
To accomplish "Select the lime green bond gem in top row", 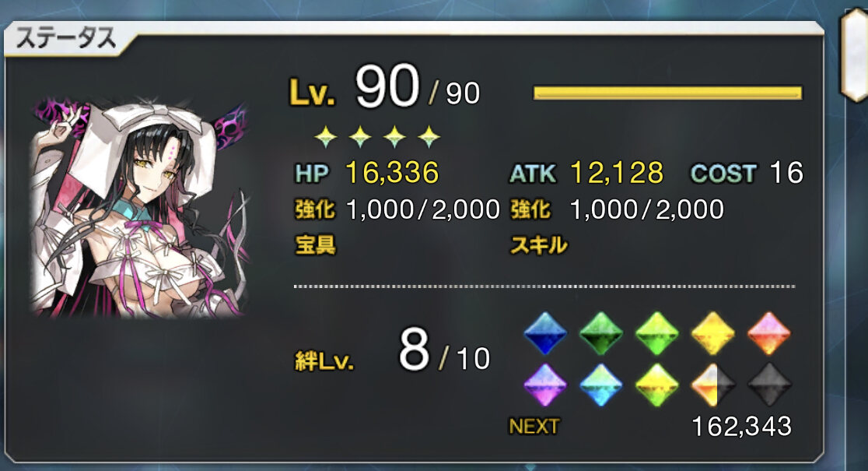I will coord(657,333).
